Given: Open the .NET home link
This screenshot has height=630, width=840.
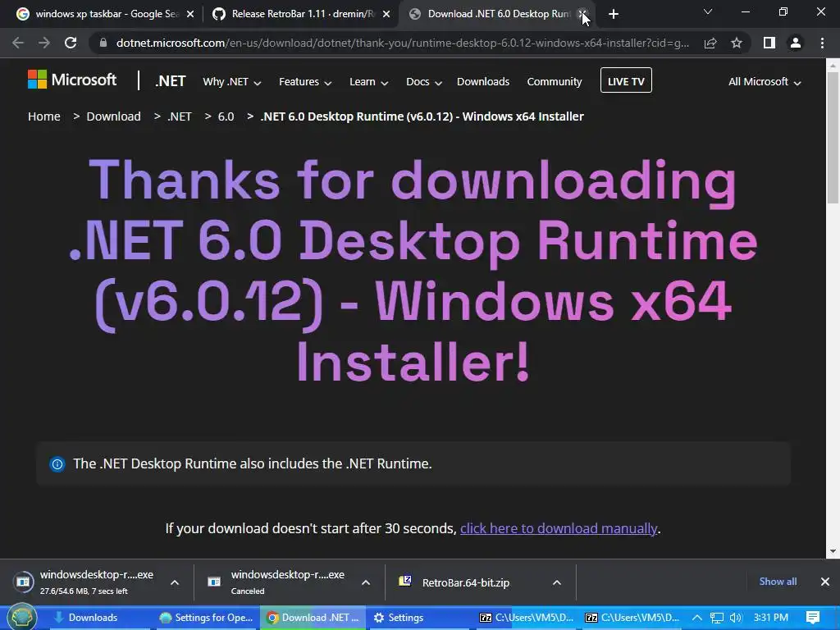Looking at the screenshot, I should (x=171, y=81).
